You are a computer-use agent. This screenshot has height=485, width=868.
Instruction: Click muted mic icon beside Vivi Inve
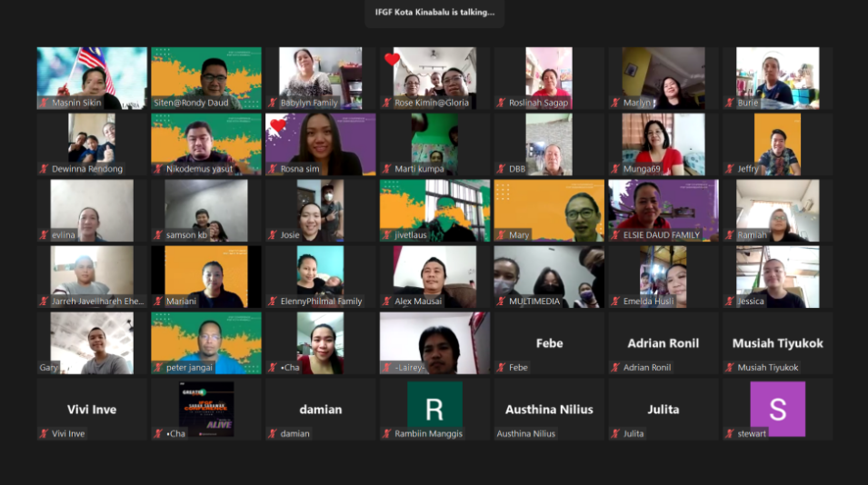[45, 434]
